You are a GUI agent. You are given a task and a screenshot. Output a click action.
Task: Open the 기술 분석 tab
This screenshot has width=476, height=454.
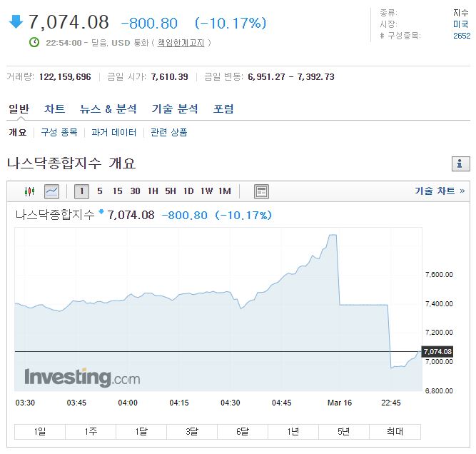(175, 109)
